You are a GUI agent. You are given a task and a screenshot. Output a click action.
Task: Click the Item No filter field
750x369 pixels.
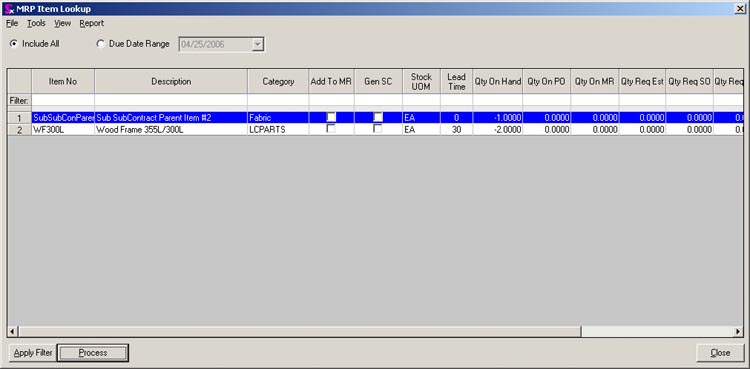(x=63, y=100)
